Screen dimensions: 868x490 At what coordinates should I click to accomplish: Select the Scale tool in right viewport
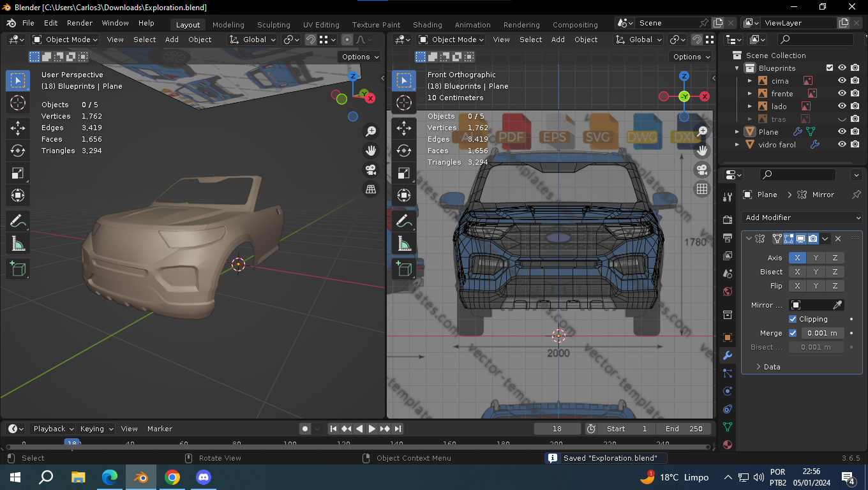coord(404,173)
